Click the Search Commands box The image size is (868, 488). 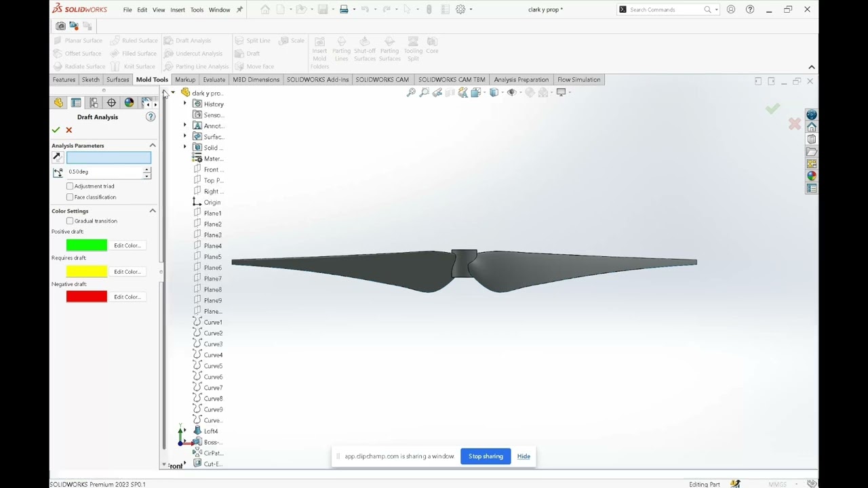click(x=665, y=9)
